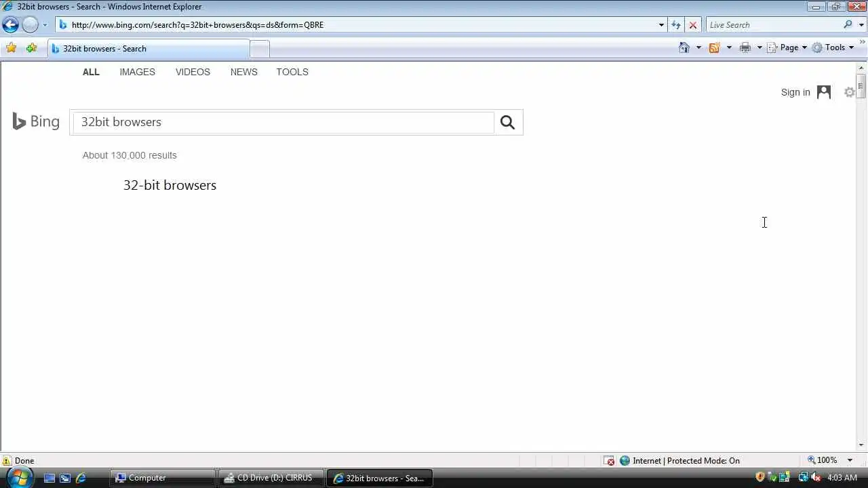Image resolution: width=868 pixels, height=488 pixels.
Task: Click the RSS Feeds toolbar icon
Action: pyautogui.click(x=714, y=47)
